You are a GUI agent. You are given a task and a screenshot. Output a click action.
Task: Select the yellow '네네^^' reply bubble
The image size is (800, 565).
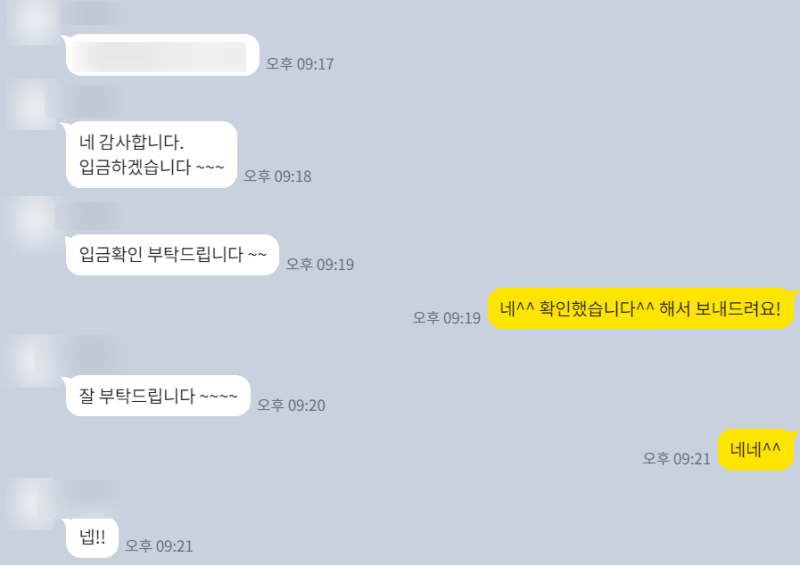[756, 449]
